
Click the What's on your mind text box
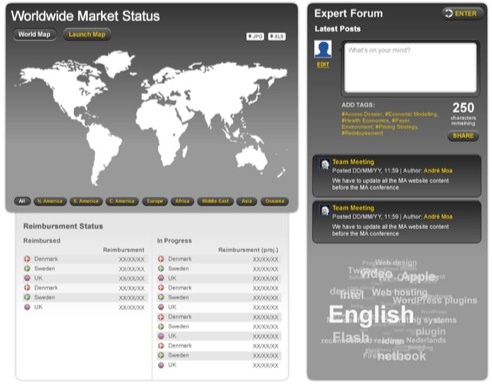[410, 68]
